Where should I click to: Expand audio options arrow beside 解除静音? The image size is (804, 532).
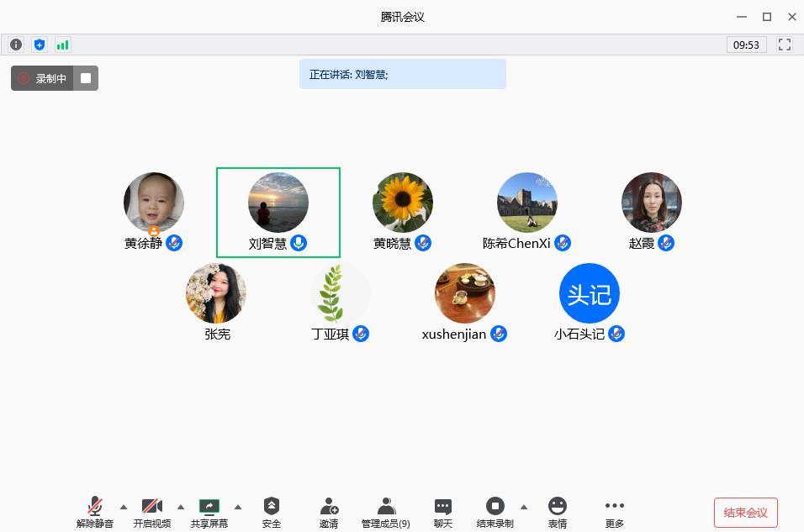pos(124,508)
